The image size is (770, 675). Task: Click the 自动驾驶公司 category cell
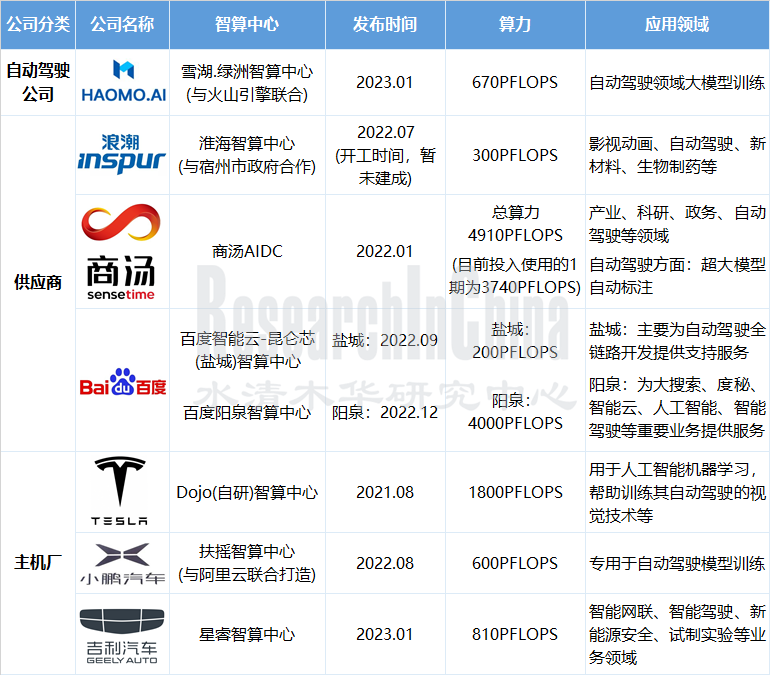click(38, 82)
